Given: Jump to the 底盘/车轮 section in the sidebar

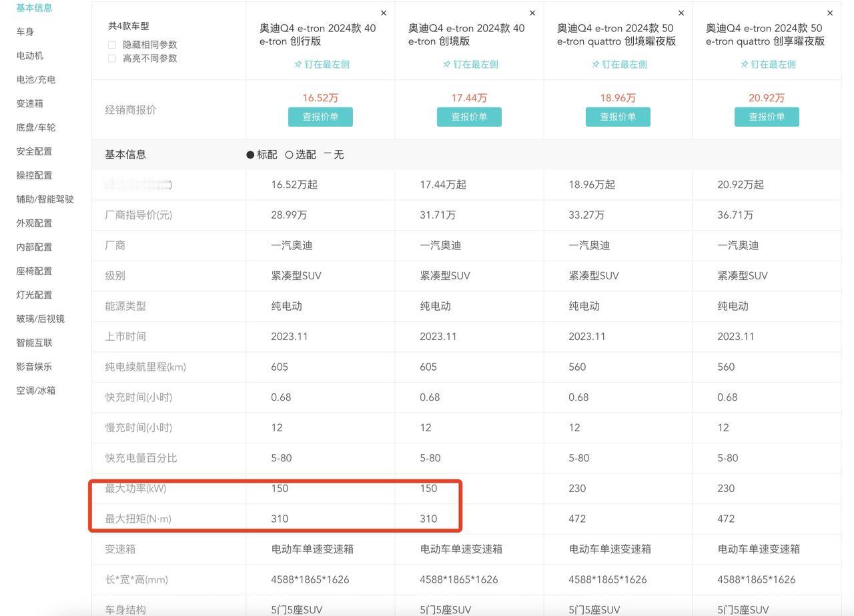Looking at the screenshot, I should (36, 127).
